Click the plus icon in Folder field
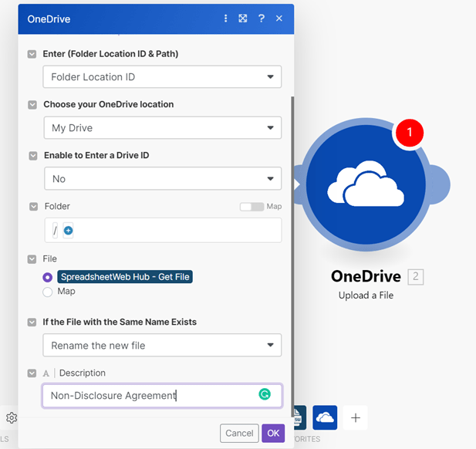Image resolution: width=476 pixels, height=449 pixels. 68,231
